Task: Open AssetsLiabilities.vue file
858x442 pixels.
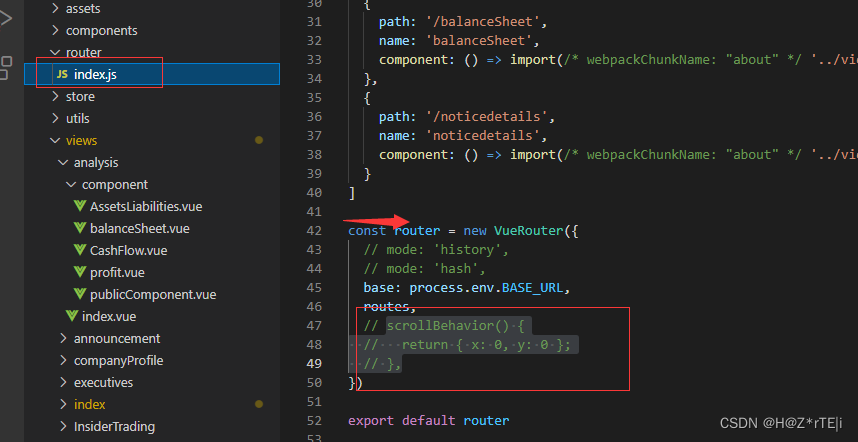Action: [x=146, y=206]
